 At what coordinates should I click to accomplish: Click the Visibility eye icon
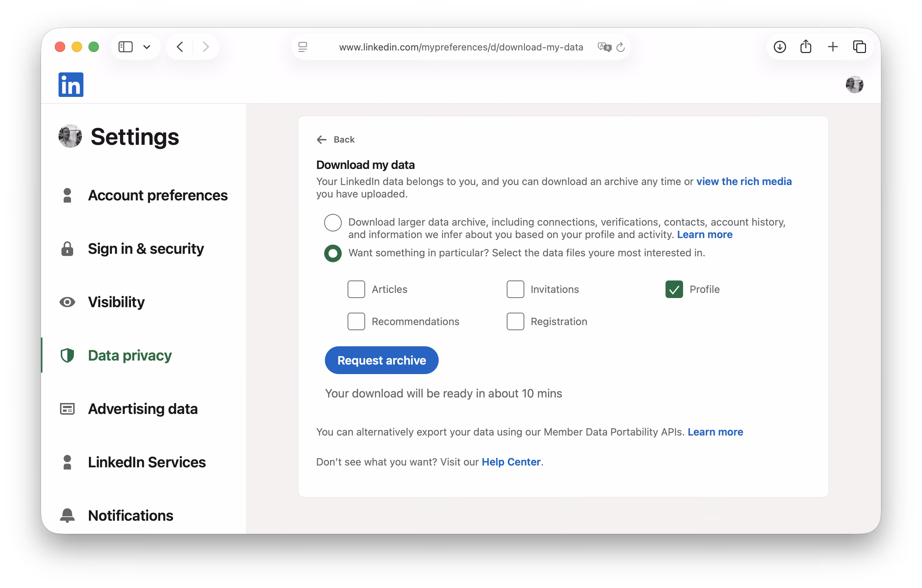point(67,302)
